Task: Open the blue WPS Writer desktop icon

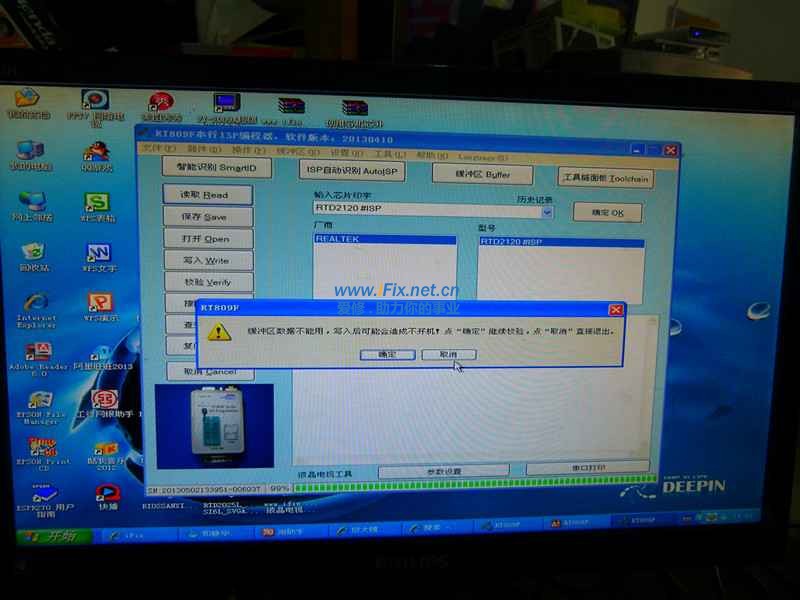Action: pyautogui.click(x=98, y=252)
